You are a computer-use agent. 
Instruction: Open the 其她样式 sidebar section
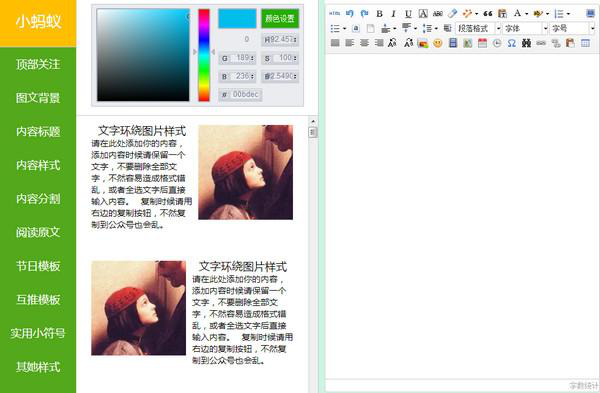coord(38,367)
